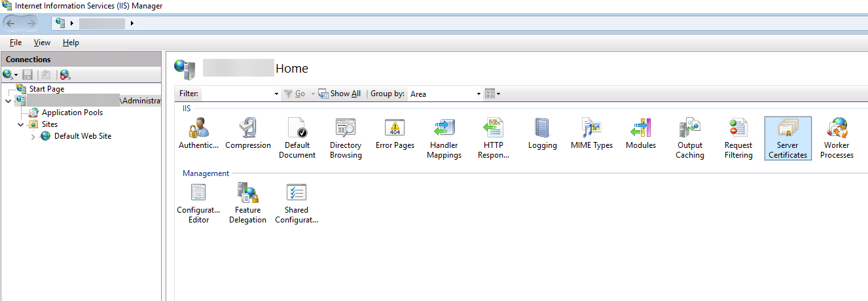Open the Default Document feature
Viewport: 868px width, 301px height.
(x=297, y=139)
